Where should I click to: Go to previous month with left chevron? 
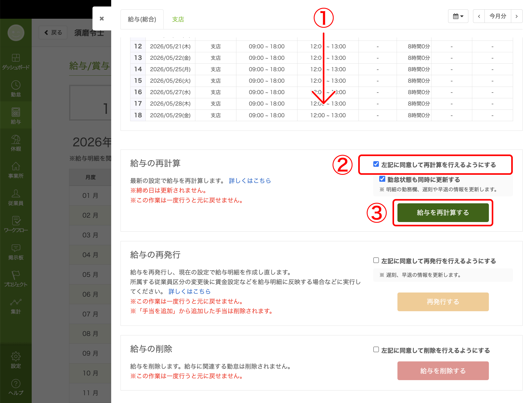[x=479, y=16]
